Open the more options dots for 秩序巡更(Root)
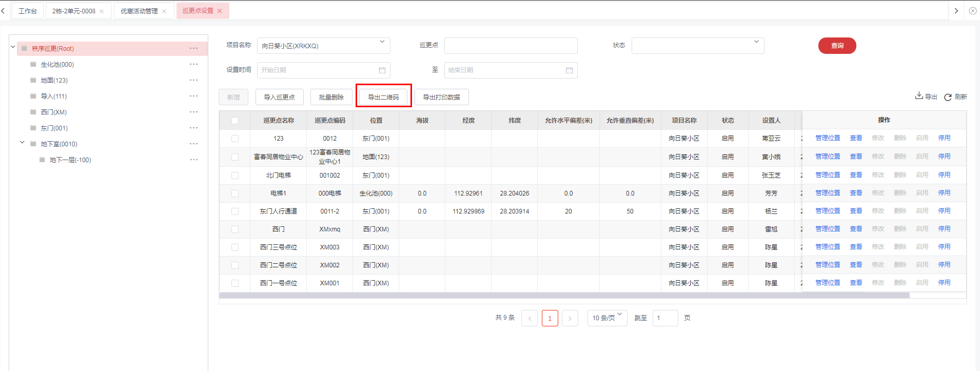 point(193,48)
